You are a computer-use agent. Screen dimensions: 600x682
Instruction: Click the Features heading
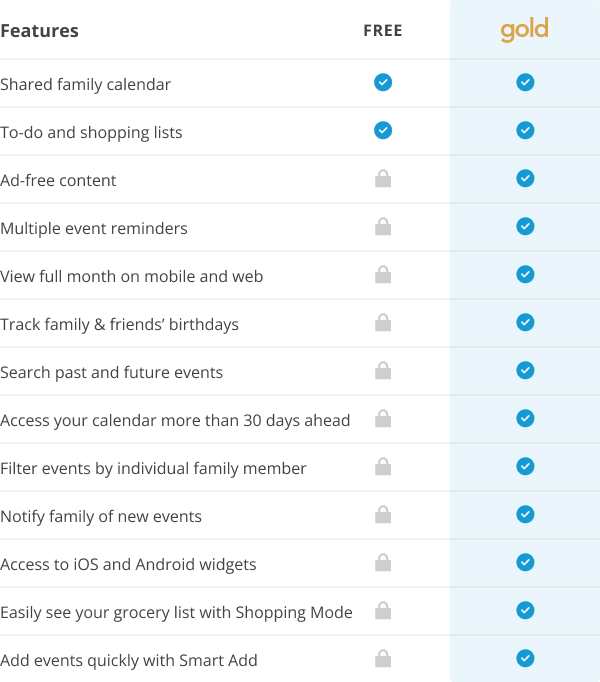click(39, 31)
